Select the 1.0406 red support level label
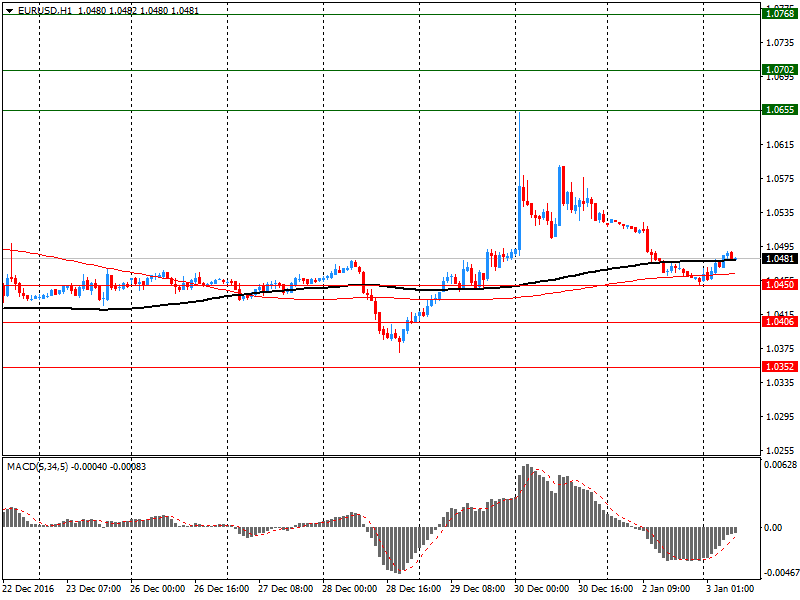Image resolution: width=800 pixels, height=600 pixels. coord(780,321)
